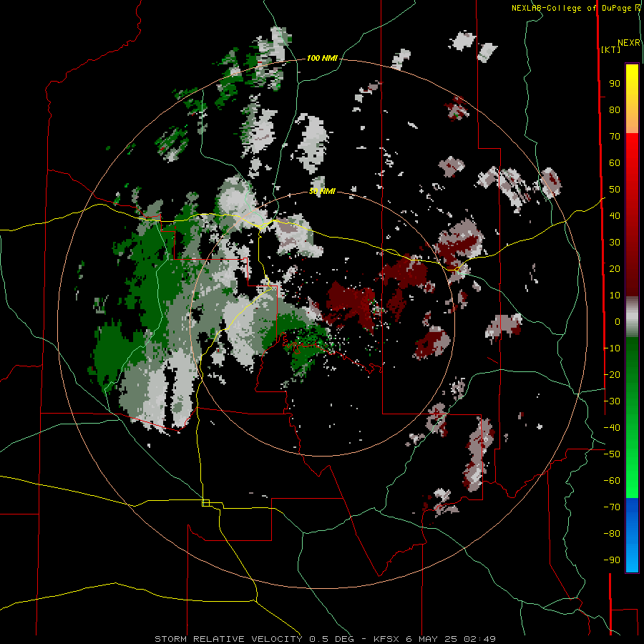Click the 100 NMI range ring label
The width and height of the screenshot is (644, 644).
[x=322, y=59]
